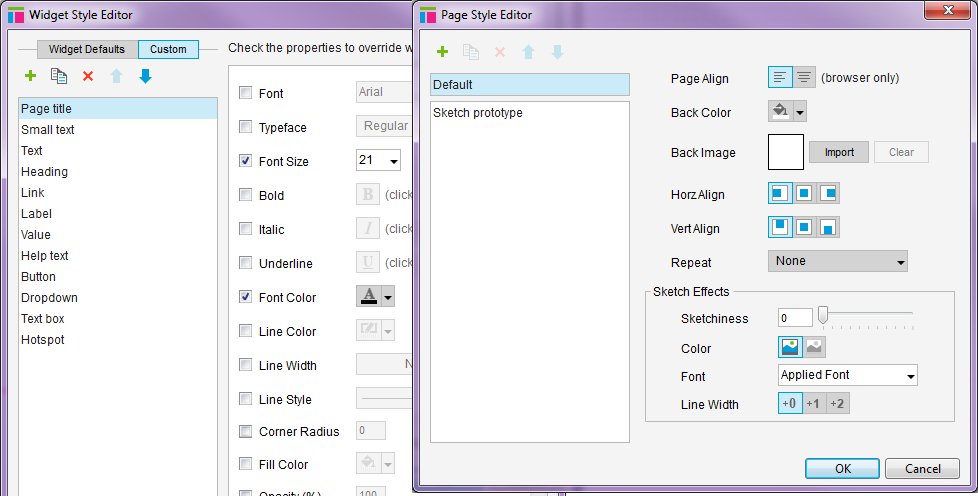
Task: Delete page style with faded red X
Action: 500,52
